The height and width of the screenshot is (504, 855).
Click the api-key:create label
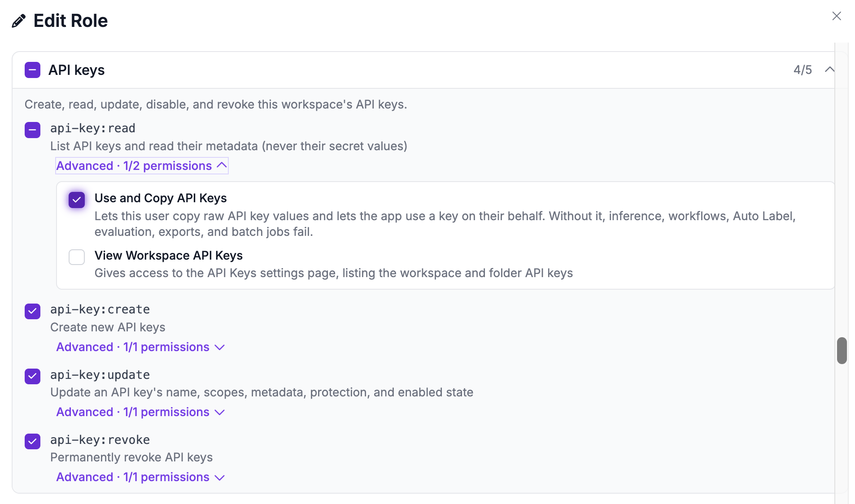[100, 309]
